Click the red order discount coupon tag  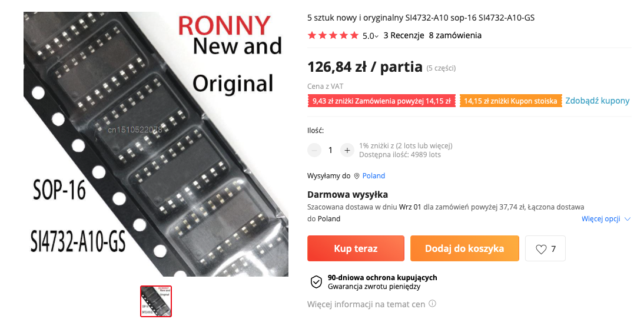pyautogui.click(x=381, y=101)
